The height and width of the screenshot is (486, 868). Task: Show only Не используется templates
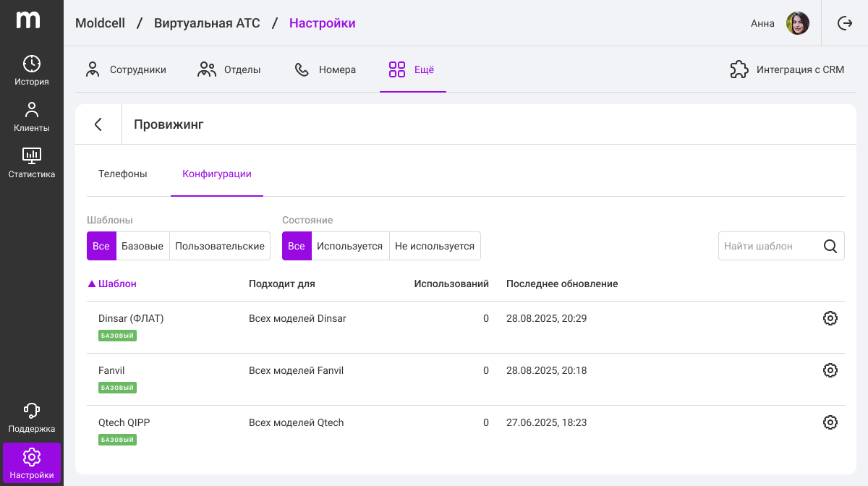tap(435, 246)
